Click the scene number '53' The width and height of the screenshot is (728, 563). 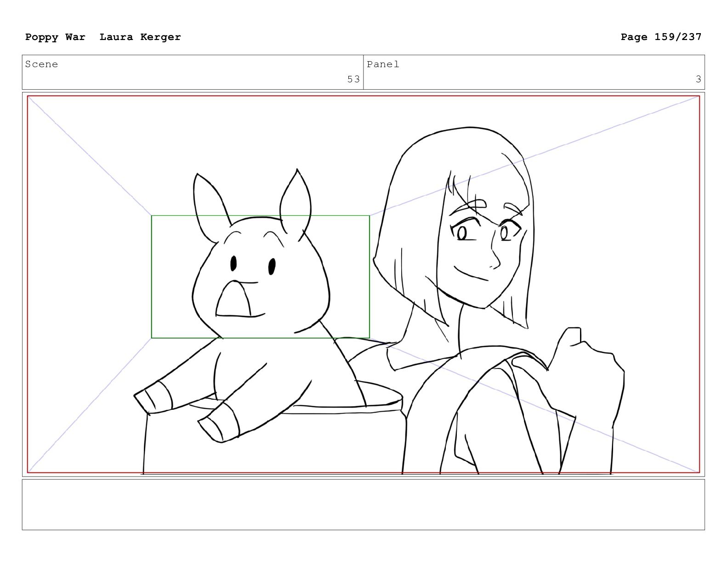coord(353,80)
